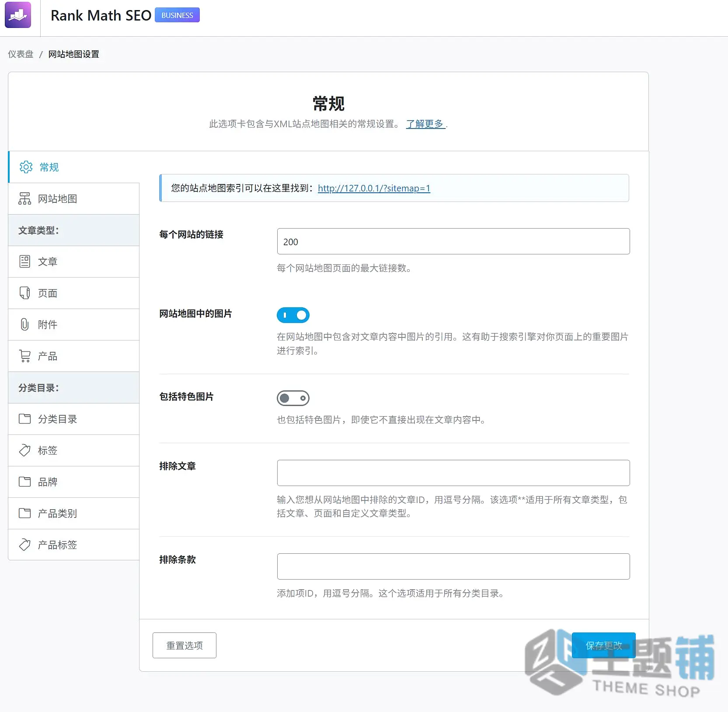Click the sitemap tree icon beside 网站地图

tap(25, 198)
